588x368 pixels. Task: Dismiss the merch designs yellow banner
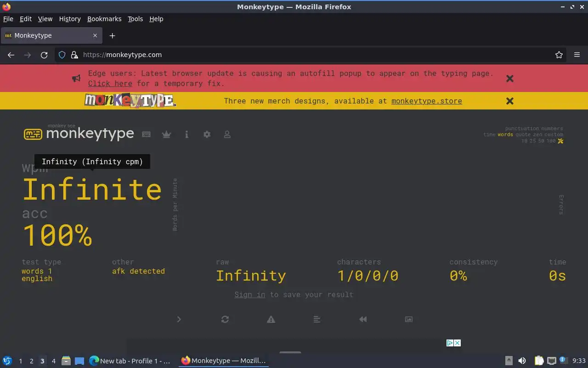[x=509, y=101]
